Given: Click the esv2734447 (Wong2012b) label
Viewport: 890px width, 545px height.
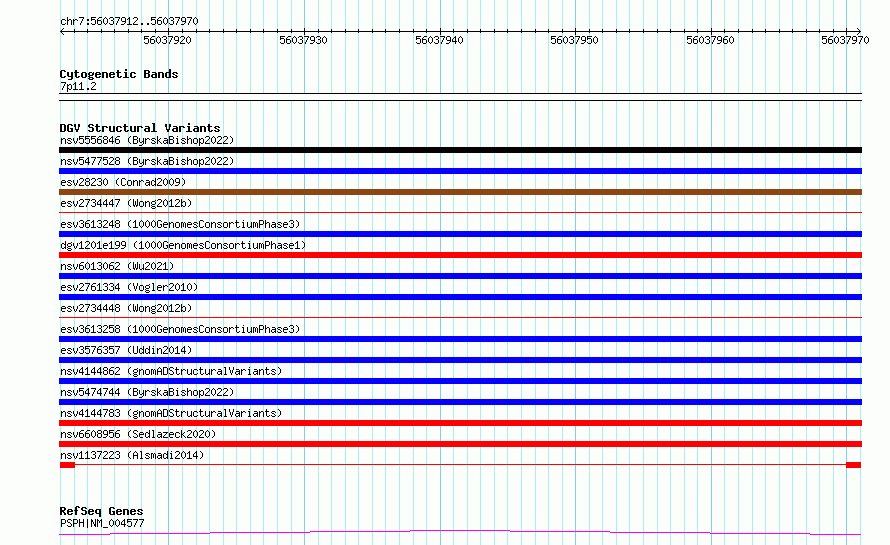Looking at the screenshot, I should tap(126, 203).
